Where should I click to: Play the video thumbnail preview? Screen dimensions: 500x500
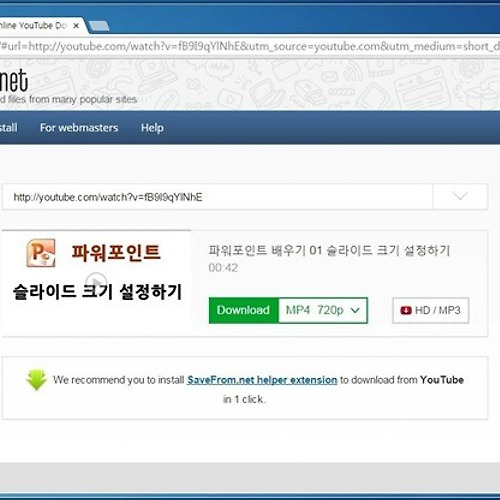click(x=96, y=282)
